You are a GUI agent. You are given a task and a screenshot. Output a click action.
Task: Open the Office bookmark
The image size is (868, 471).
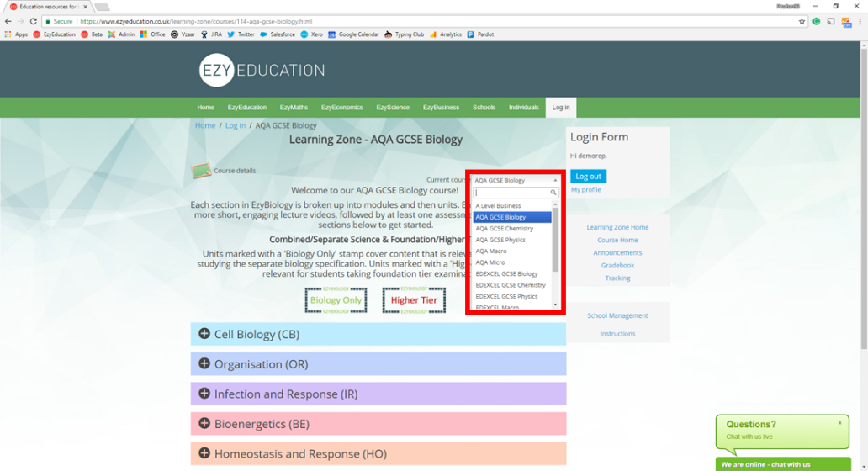pos(152,34)
